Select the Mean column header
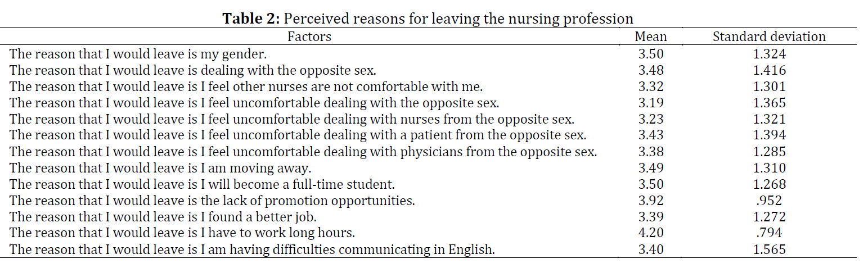This screenshot has height=268, width=868. pyautogui.click(x=651, y=37)
